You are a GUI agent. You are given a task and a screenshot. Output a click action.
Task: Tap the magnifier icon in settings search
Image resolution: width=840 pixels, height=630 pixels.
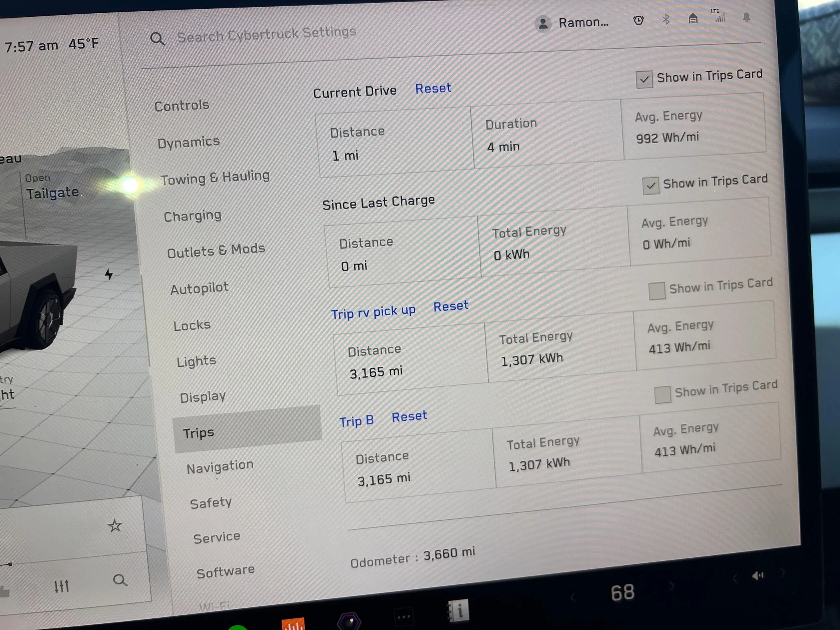tap(157, 39)
